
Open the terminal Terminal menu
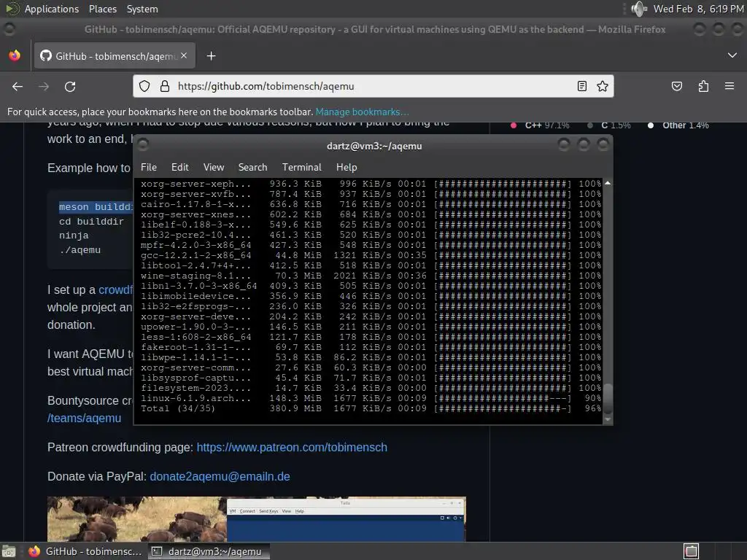(x=301, y=167)
